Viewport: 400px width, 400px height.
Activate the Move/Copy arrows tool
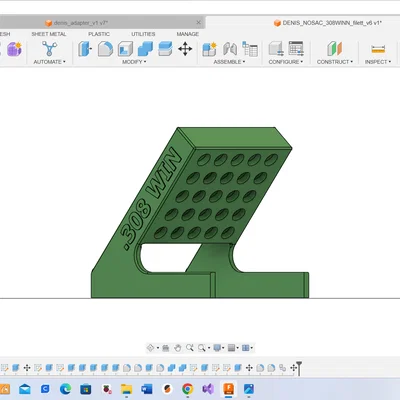pos(185,49)
